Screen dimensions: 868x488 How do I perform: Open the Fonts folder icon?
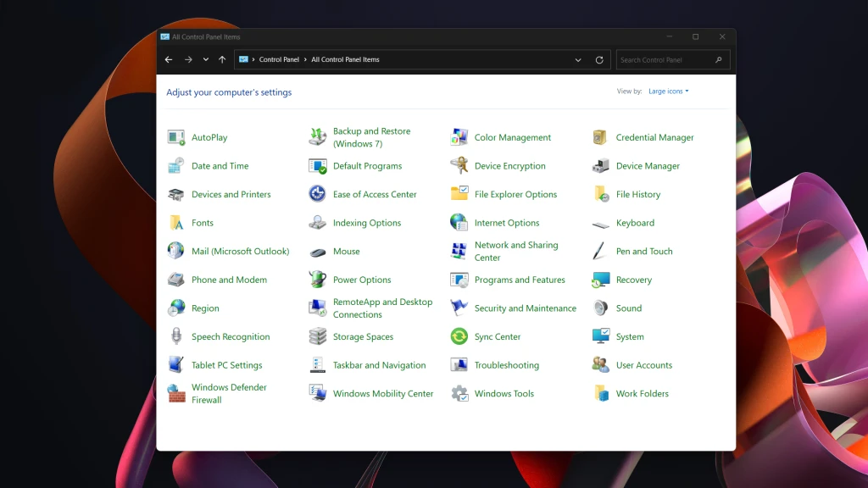coord(176,223)
